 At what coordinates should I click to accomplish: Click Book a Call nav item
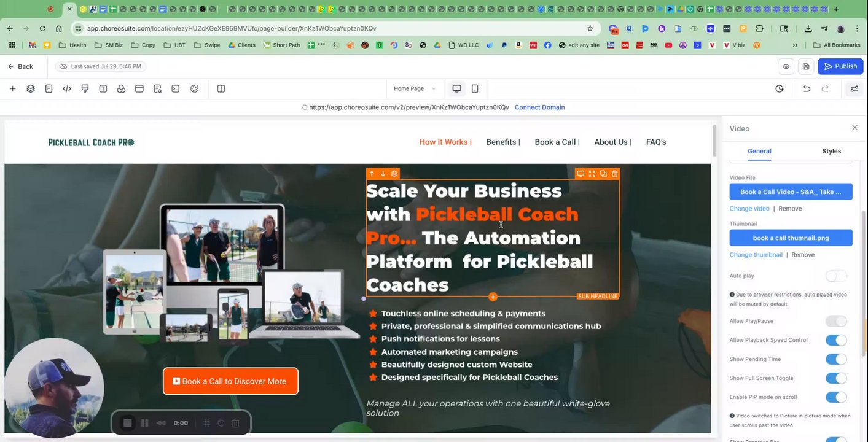tap(557, 142)
